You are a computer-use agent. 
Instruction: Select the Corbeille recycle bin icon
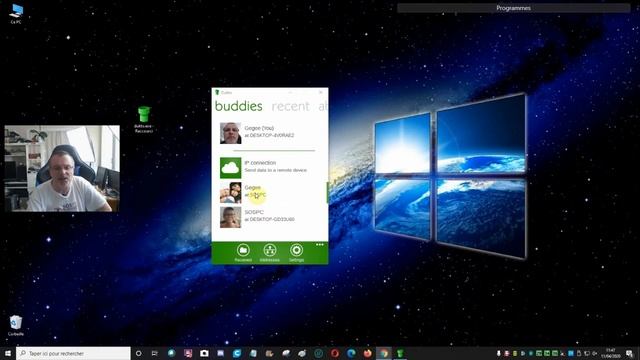[x=16, y=325]
